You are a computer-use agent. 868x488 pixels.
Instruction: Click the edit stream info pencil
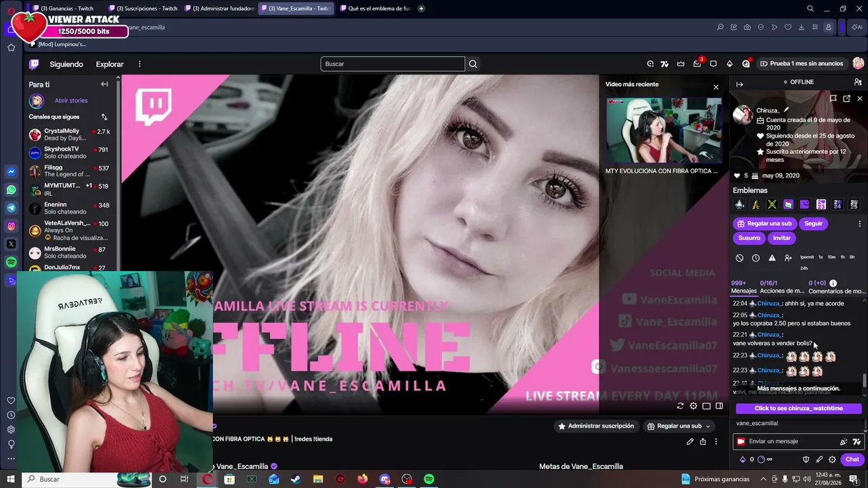[690, 441]
